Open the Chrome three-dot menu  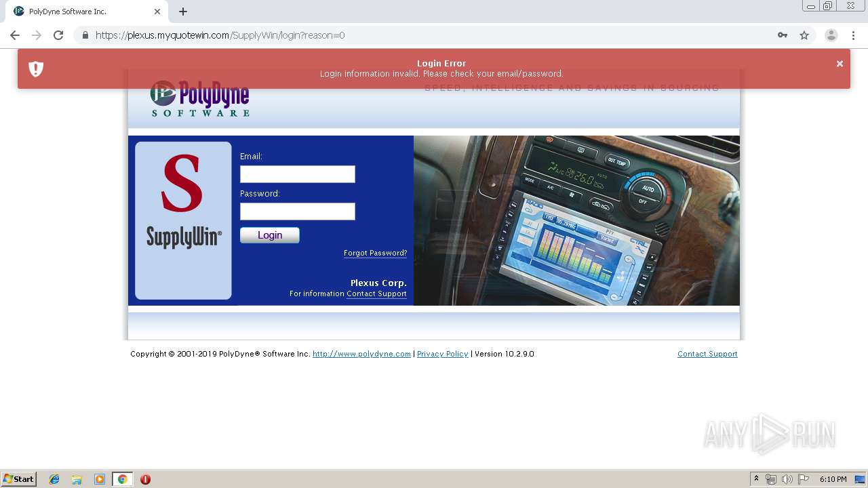click(x=853, y=35)
